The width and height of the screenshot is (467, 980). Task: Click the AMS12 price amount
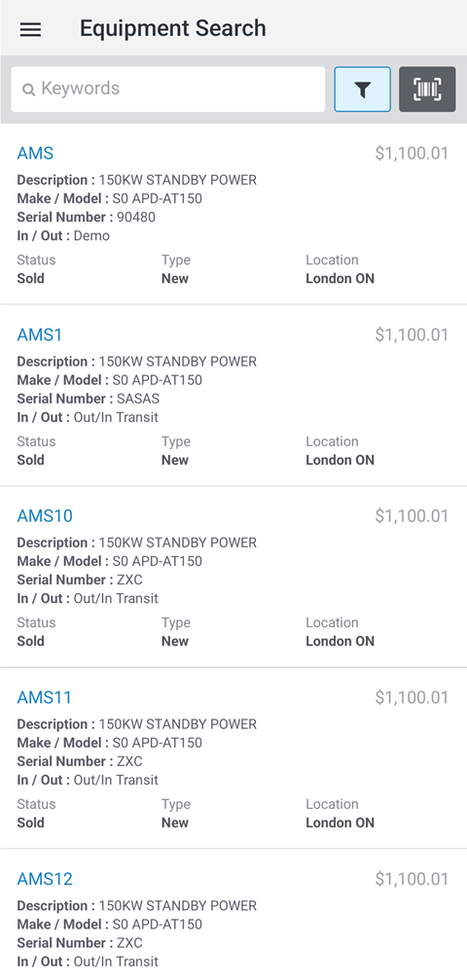[x=412, y=879]
